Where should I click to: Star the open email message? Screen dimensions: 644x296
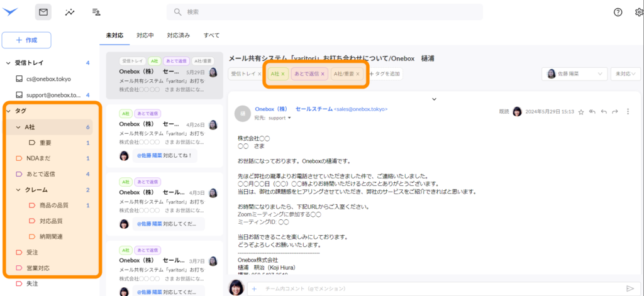point(581,111)
